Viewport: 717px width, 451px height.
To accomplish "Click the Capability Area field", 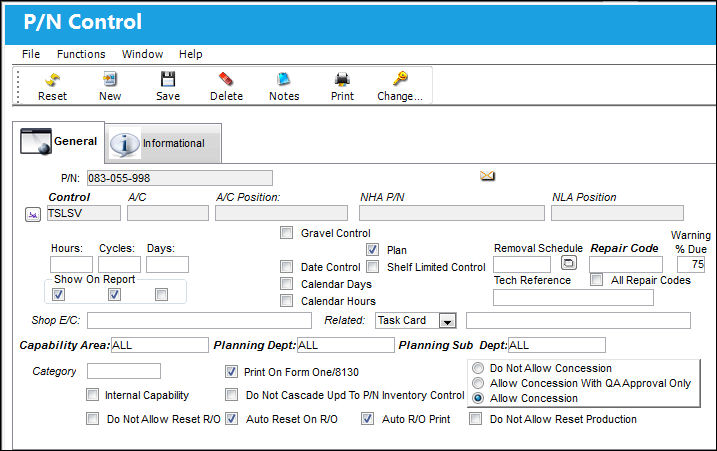I will [x=160, y=345].
